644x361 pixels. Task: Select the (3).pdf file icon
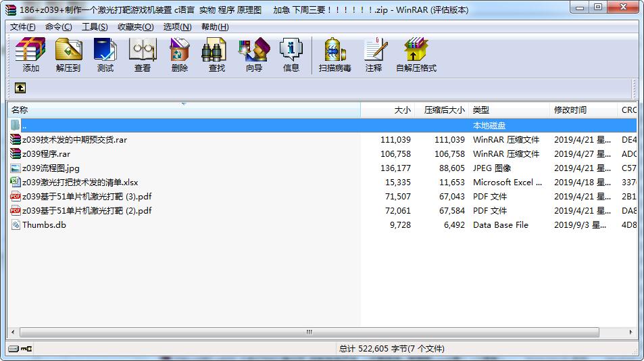coord(16,196)
